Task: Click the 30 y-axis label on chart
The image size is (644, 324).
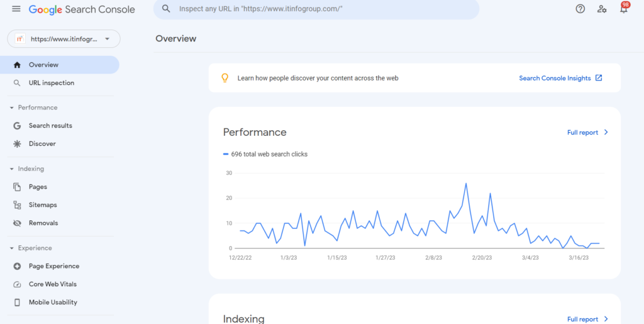Action: 229,173
